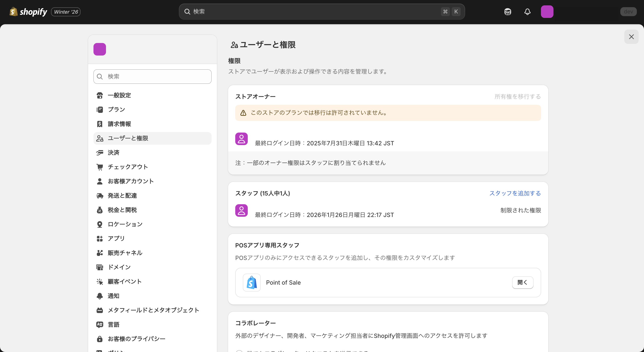Click the settings sidebar 検索 search field

[152, 77]
